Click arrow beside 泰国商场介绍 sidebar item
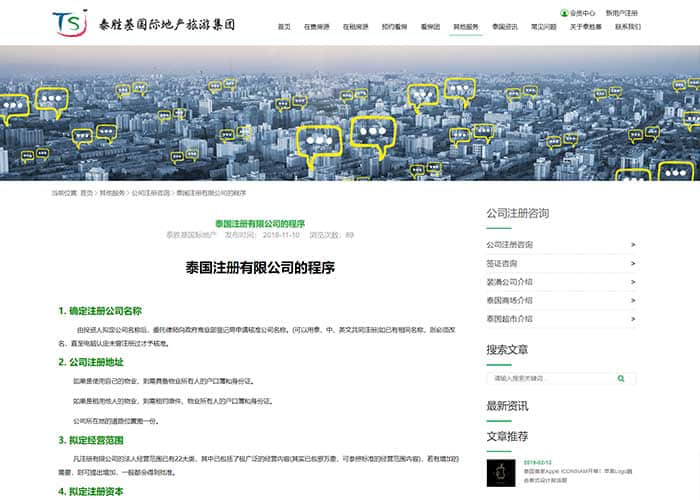The image size is (700, 500). 633,300
